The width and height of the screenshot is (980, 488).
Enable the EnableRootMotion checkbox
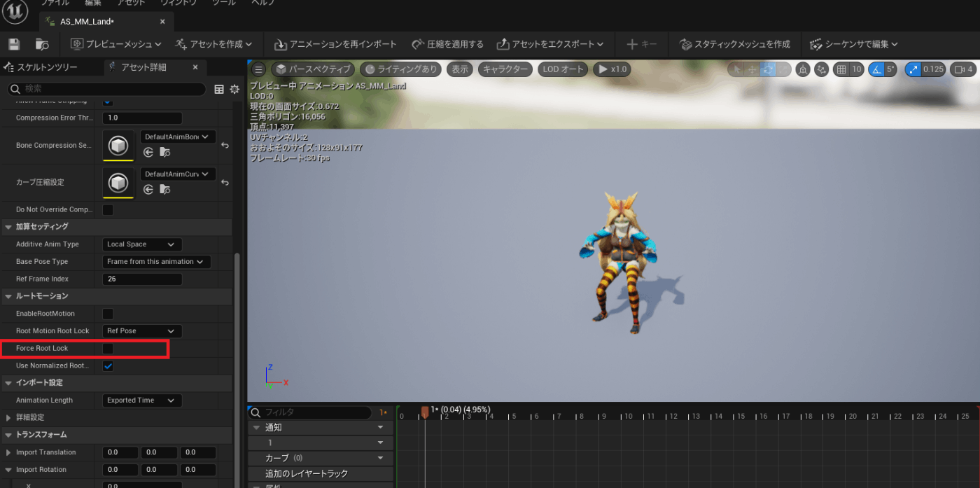108,314
